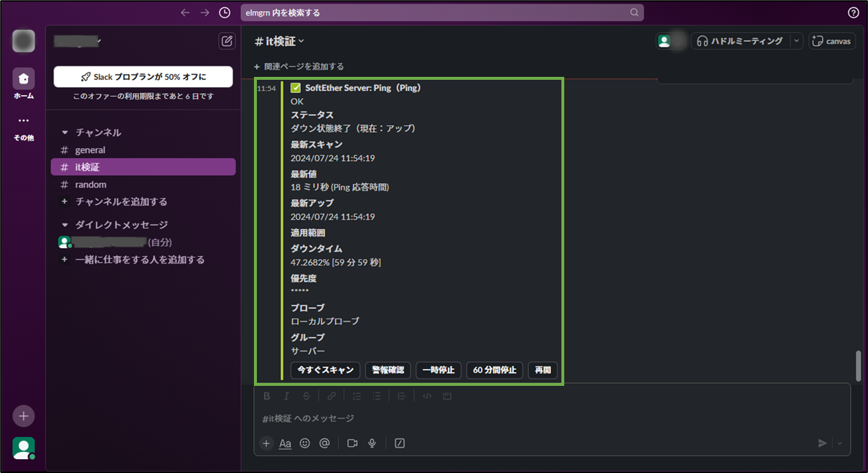Screen dimensions: 868x473
Task: Open the history clock icon
Action: [x=225, y=12]
